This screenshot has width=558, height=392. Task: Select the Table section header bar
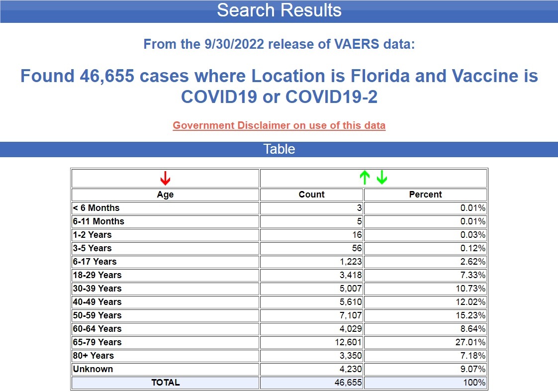pyautogui.click(x=279, y=149)
